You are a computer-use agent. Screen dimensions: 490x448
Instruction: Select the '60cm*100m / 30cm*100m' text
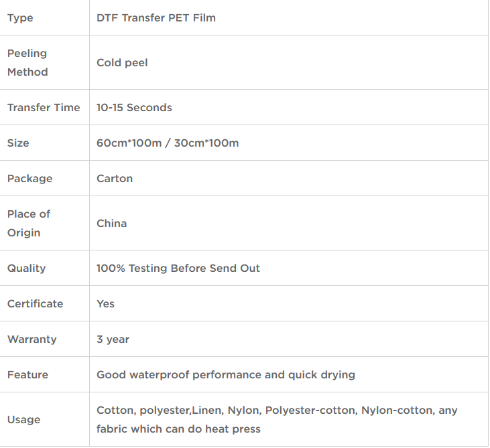point(168,143)
